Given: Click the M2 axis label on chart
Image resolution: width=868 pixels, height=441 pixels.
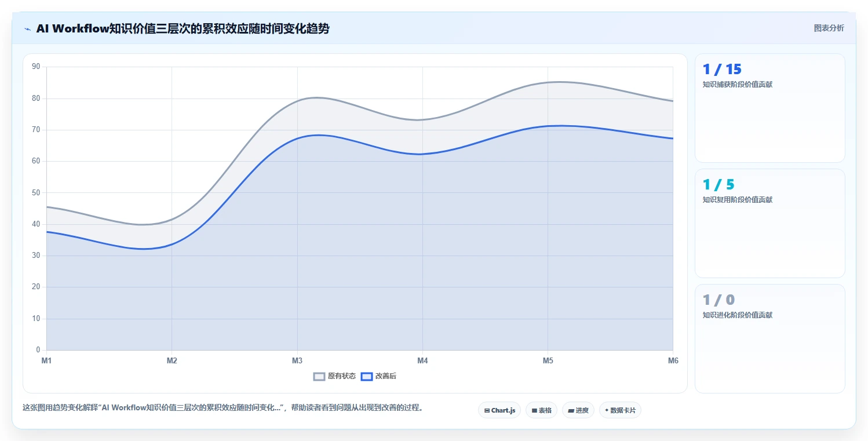Looking at the screenshot, I should coord(172,360).
